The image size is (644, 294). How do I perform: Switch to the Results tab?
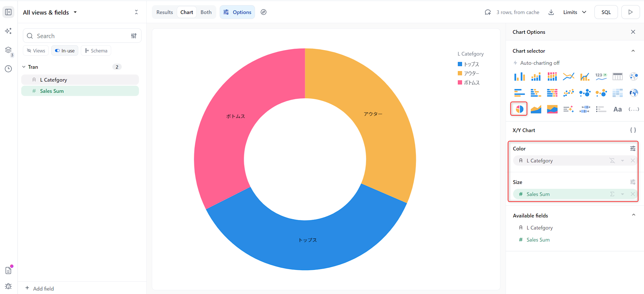(165, 12)
